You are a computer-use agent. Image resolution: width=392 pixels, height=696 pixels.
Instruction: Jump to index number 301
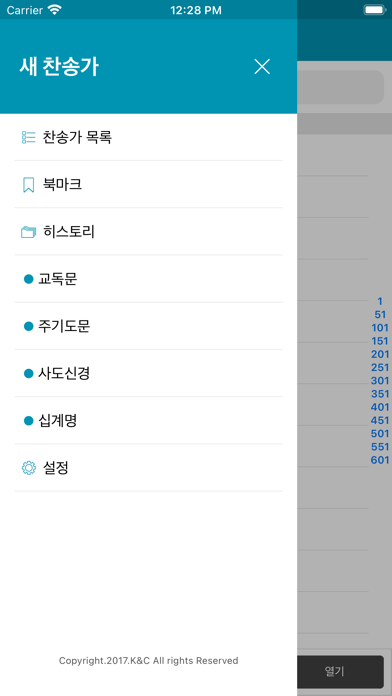pos(380,381)
